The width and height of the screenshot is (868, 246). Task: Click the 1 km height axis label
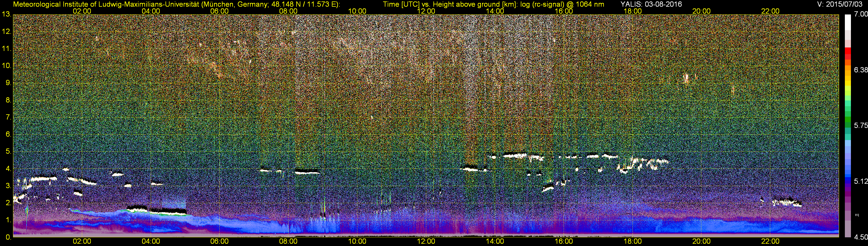pos(8,220)
